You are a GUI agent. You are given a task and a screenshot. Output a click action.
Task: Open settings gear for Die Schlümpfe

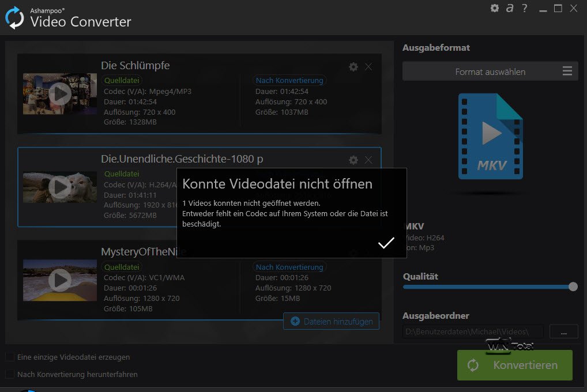click(353, 67)
